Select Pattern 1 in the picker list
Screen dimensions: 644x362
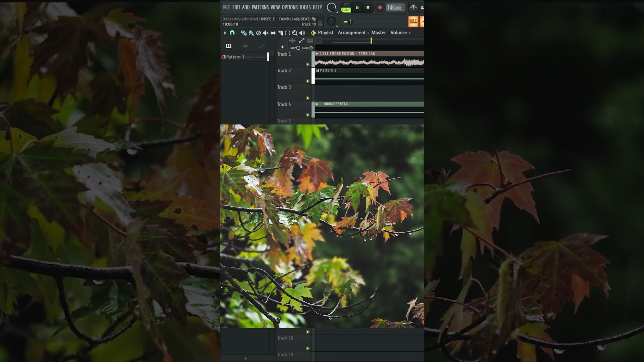(x=246, y=57)
